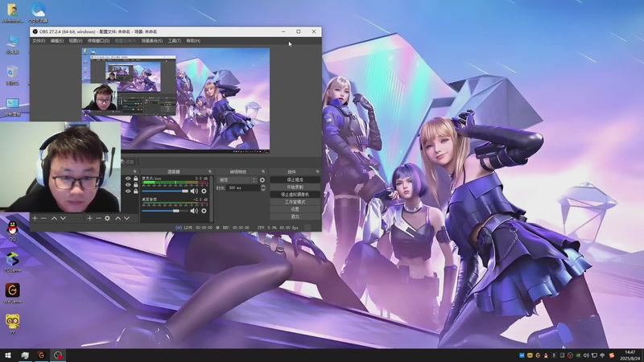Open the Edit menu in OBS
Image resolution: width=644 pixels, height=362 pixels.
(56, 41)
